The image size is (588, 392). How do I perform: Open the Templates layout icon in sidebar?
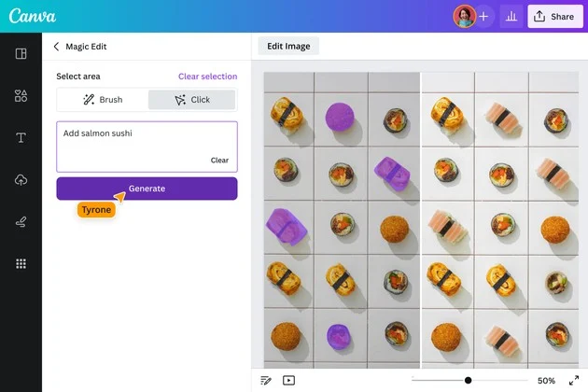[21, 53]
